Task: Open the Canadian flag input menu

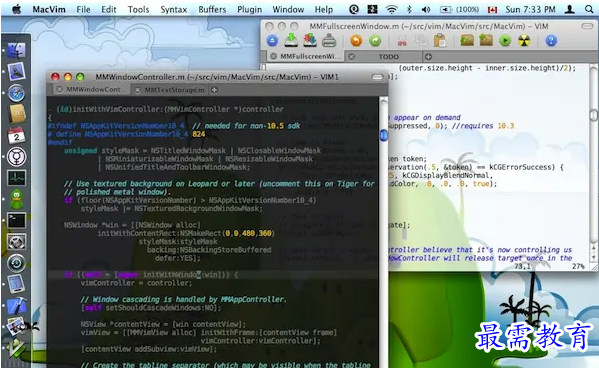Action: tap(492, 10)
